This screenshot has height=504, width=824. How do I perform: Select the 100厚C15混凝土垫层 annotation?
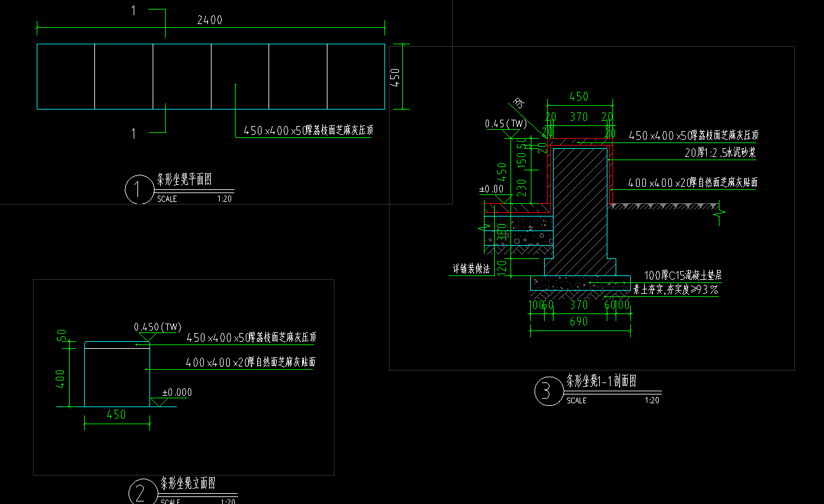[x=683, y=275]
